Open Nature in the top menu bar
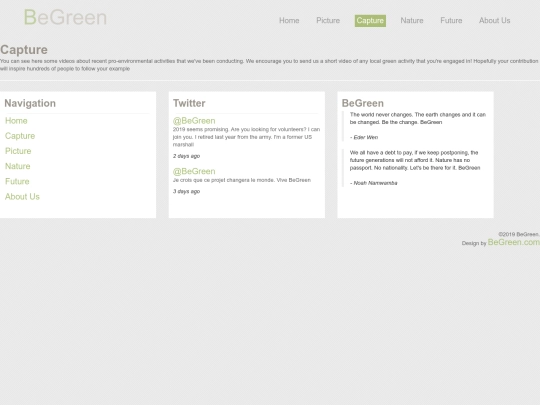Image resolution: width=540 pixels, height=405 pixels. [412, 21]
